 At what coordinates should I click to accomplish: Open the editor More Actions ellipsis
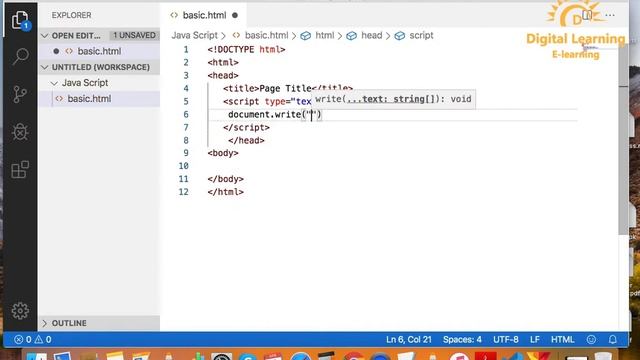[x=610, y=15]
